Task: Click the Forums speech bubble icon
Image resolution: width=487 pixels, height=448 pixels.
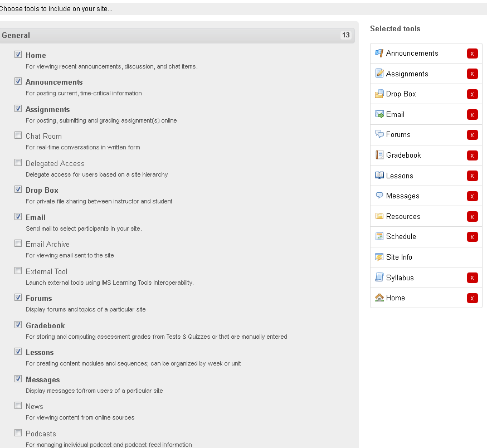Action: coord(379,134)
